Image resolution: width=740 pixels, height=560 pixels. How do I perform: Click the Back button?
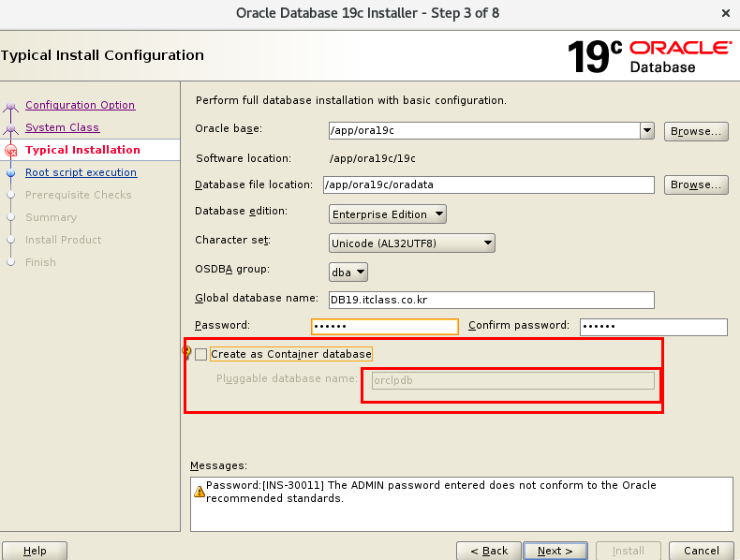coord(489,551)
